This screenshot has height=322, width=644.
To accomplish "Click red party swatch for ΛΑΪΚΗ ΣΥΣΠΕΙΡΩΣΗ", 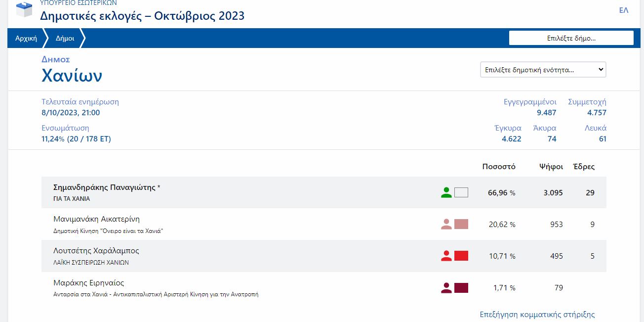I will (461, 256).
